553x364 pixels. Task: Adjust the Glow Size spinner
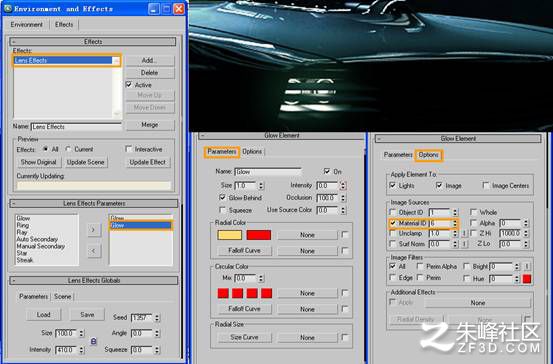pos(261,186)
